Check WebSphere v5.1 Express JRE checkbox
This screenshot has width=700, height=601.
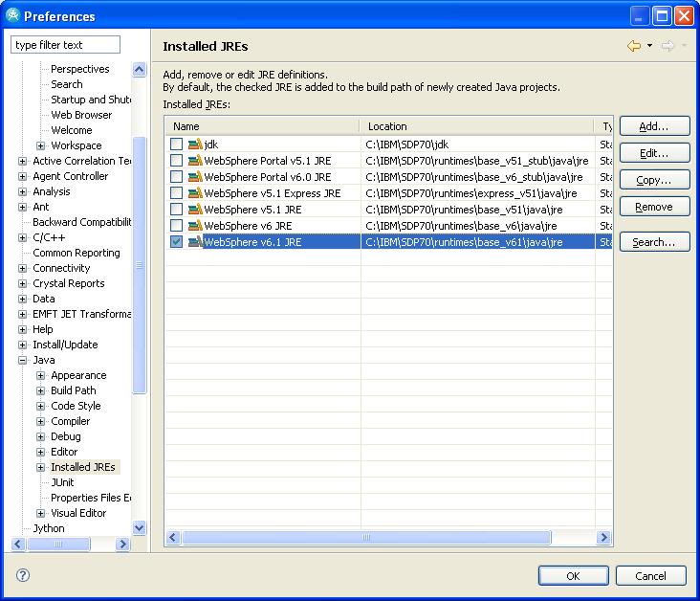176,192
